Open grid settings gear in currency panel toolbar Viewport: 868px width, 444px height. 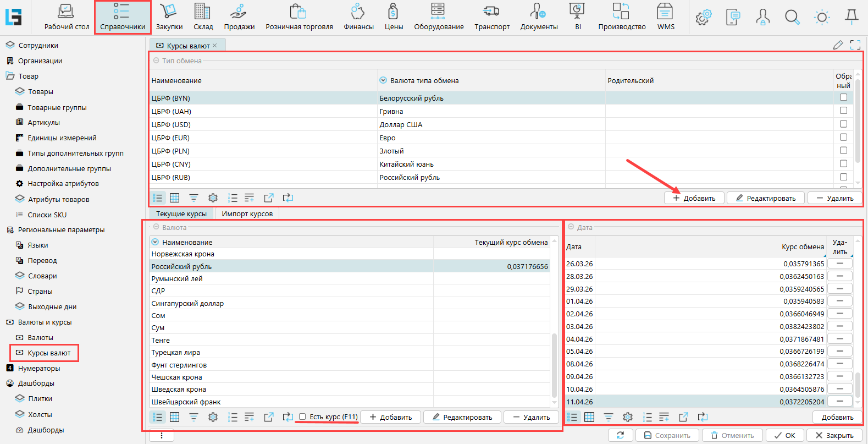click(x=213, y=417)
